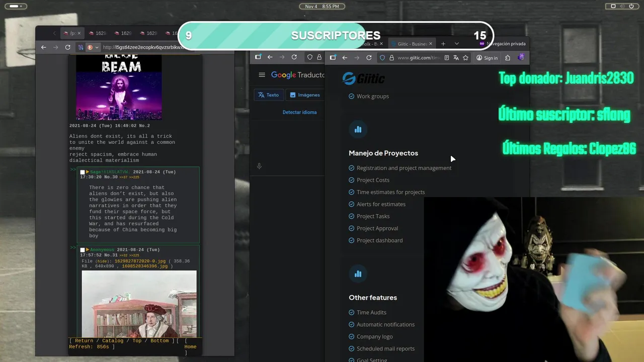This screenshot has height=362, width=644.
Task: Jump with the Bottom link in bottom nav
Action: tap(159, 341)
